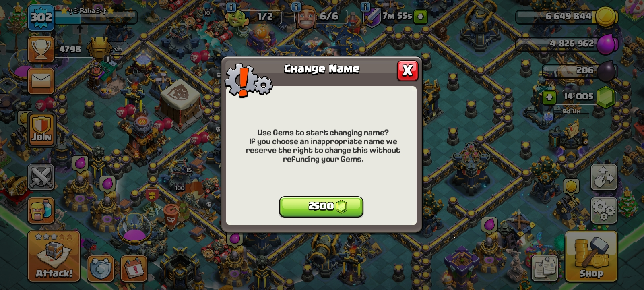
Task: Open the Join clan shield
Action: pyautogui.click(x=42, y=129)
